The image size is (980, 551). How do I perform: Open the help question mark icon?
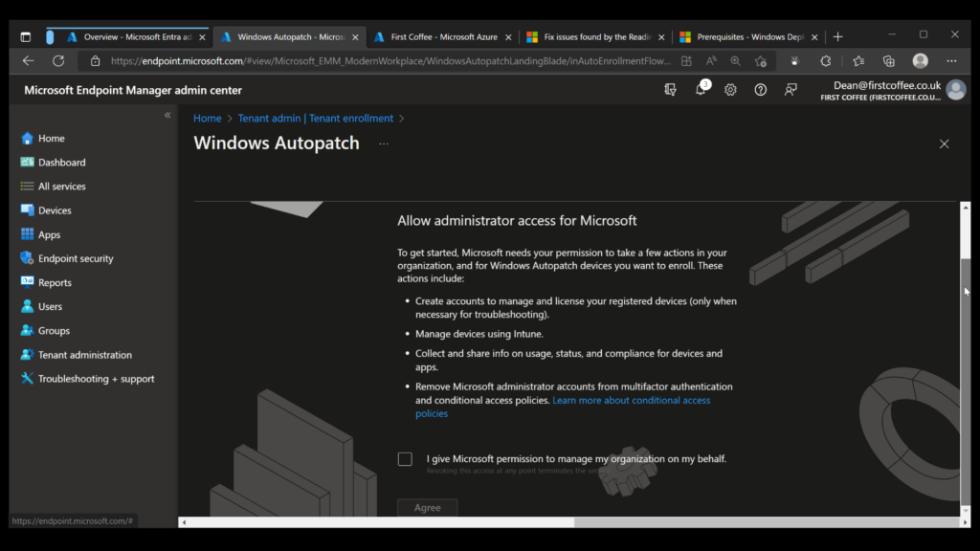(x=760, y=89)
